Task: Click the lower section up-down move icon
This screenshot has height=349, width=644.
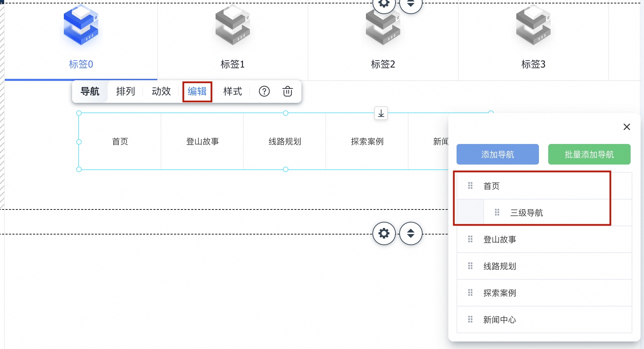Action: [411, 233]
